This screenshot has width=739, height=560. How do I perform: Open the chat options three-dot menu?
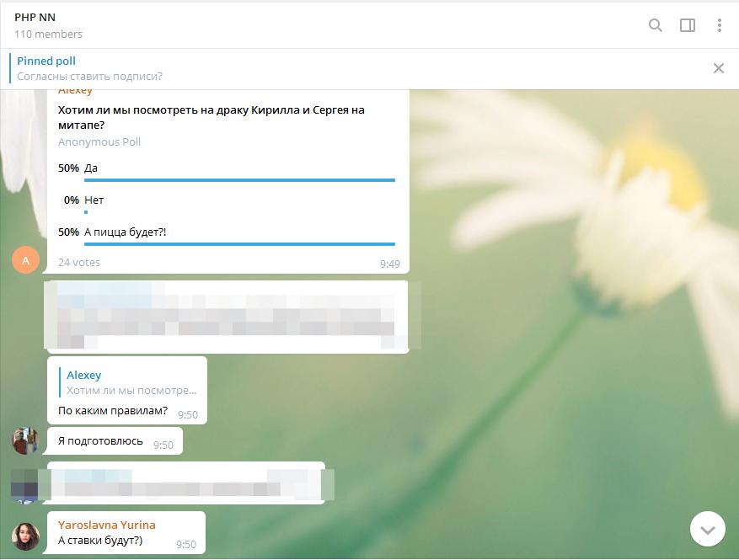(x=720, y=26)
